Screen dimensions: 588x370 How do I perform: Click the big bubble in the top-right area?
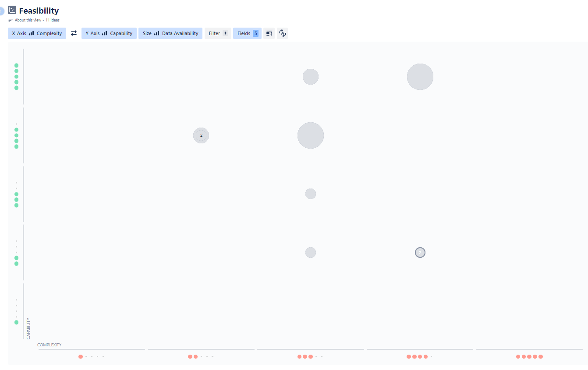coord(420,76)
